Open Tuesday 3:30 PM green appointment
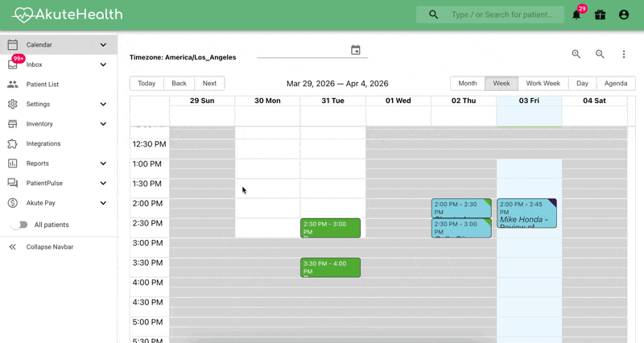This screenshot has width=644, height=343. 331,268
